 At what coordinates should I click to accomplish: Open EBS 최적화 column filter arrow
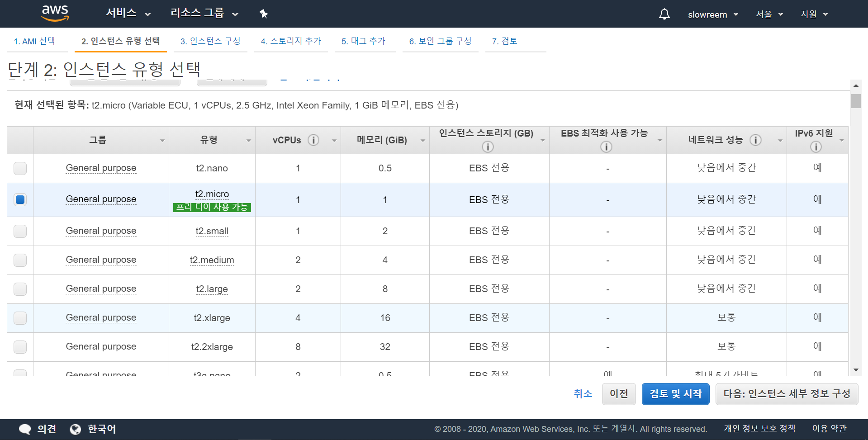(x=660, y=141)
